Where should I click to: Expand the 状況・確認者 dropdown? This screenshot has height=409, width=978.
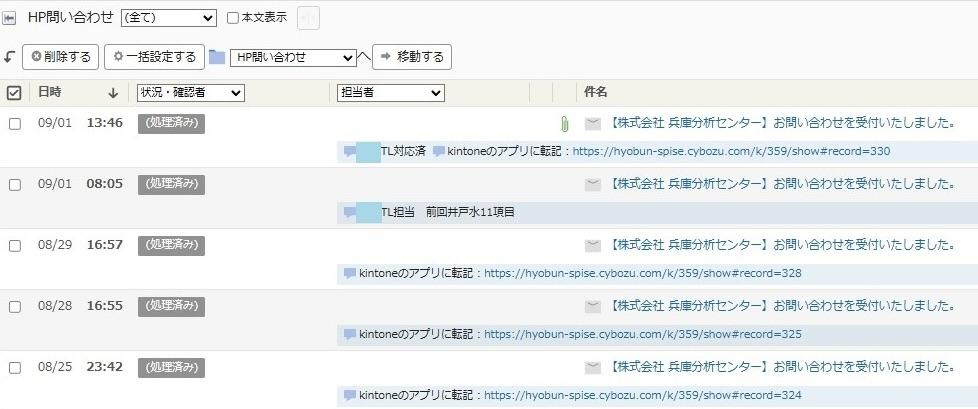coord(191,93)
